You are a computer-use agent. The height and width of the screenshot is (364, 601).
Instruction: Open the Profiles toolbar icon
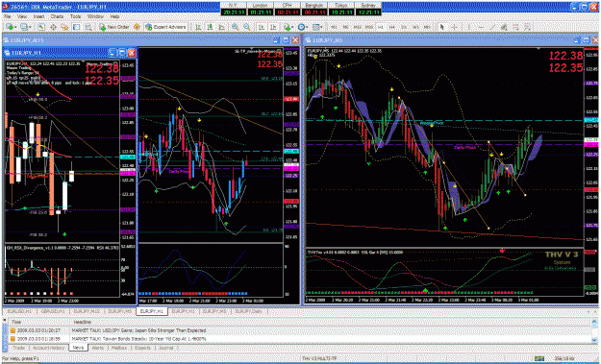24,27
